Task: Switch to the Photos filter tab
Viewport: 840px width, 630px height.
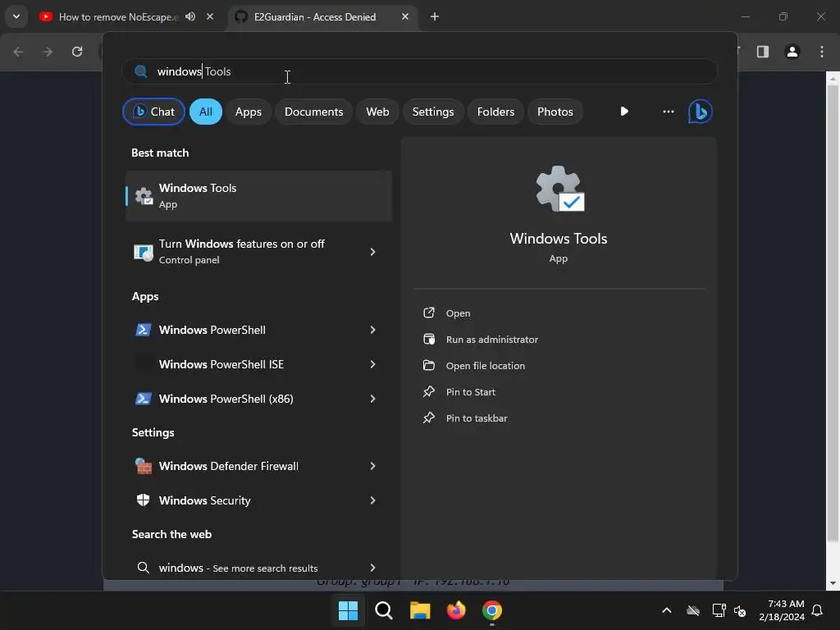Action: coord(555,112)
